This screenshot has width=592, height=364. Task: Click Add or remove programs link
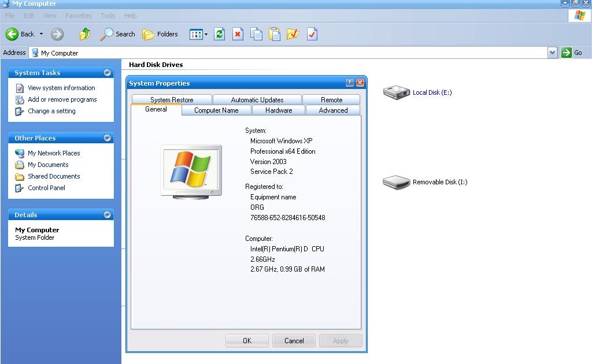62,99
